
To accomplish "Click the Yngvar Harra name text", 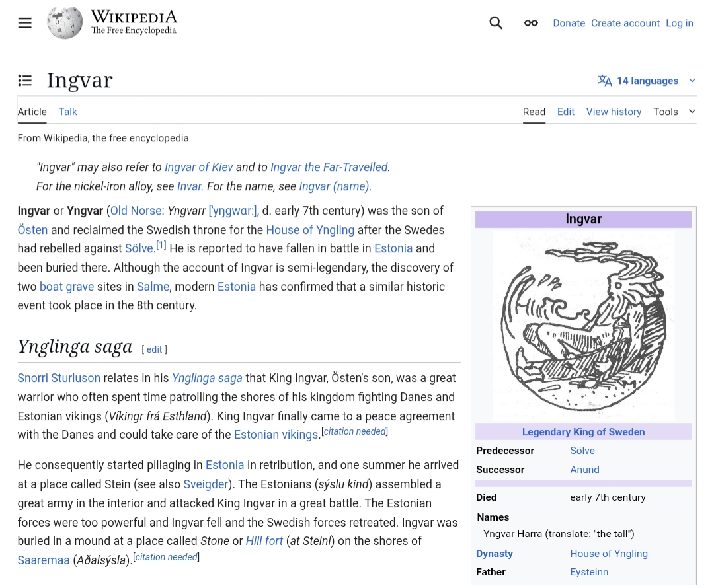I will coord(559,534).
